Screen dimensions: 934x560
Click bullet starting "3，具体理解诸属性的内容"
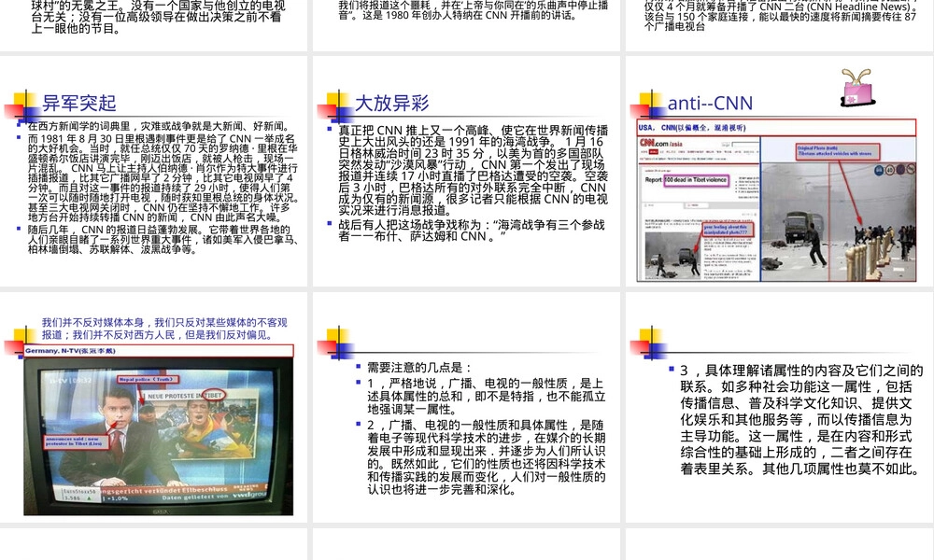coord(801,420)
